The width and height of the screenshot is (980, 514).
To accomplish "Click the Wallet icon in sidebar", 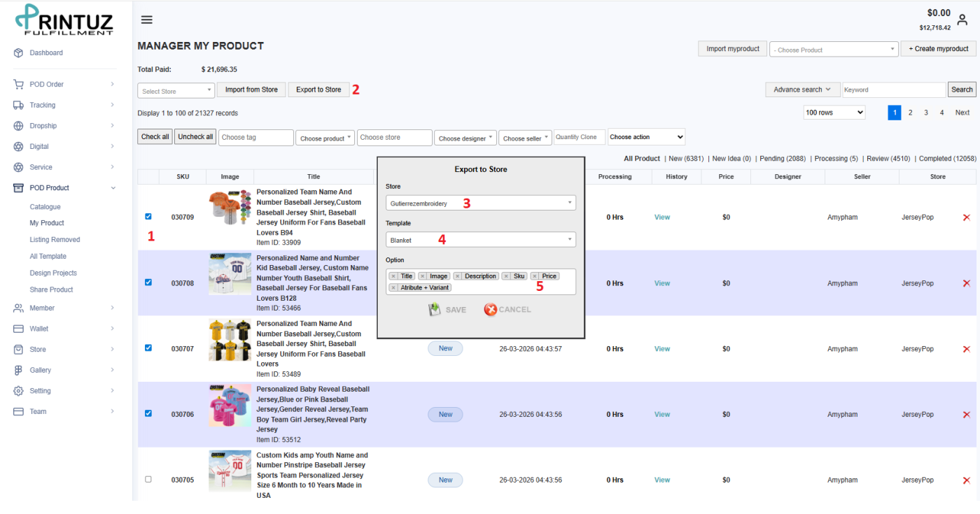I will point(18,329).
